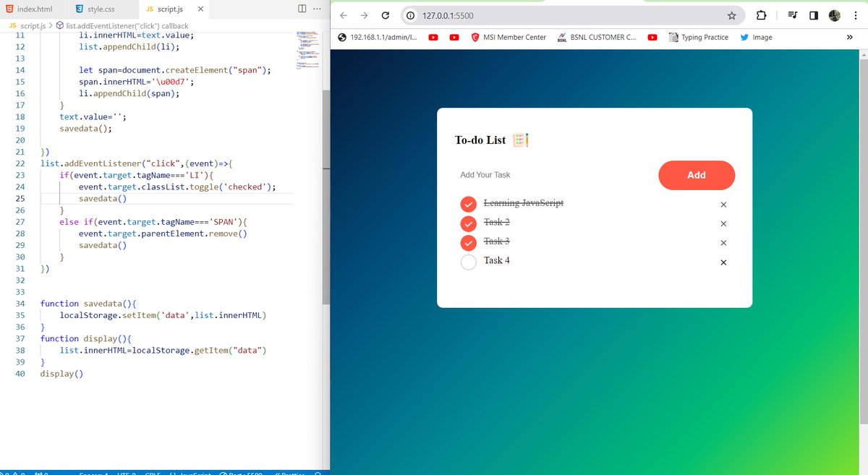Open BSNL CUSTOMER C... bookmark

[x=596, y=37]
